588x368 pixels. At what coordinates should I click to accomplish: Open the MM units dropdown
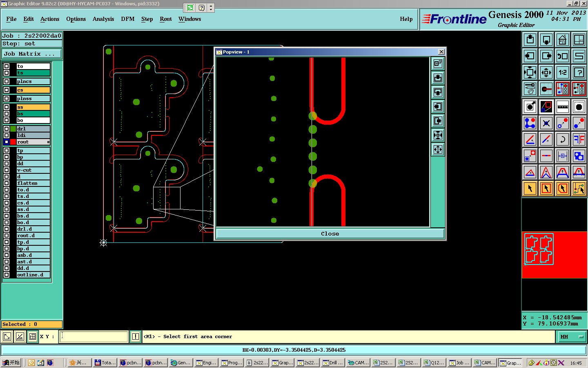tap(572, 337)
